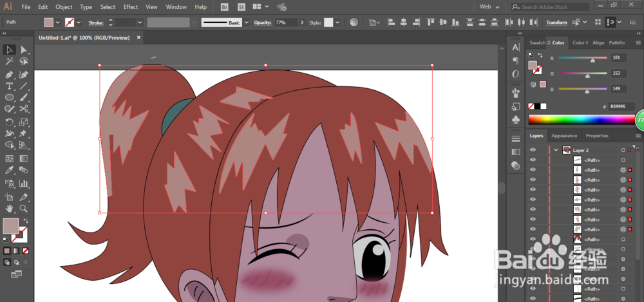This screenshot has width=644, height=302.
Task: Select the Pen tool
Action: click(9, 75)
